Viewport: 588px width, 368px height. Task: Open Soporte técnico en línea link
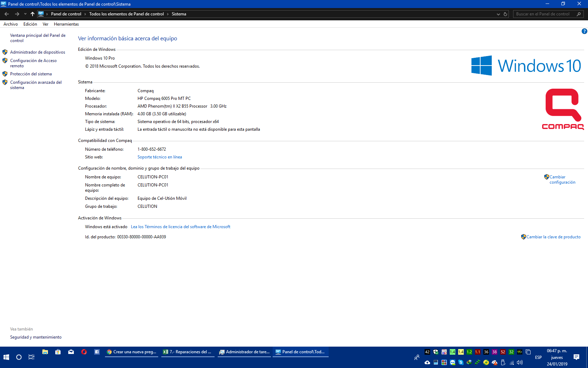[x=160, y=157]
